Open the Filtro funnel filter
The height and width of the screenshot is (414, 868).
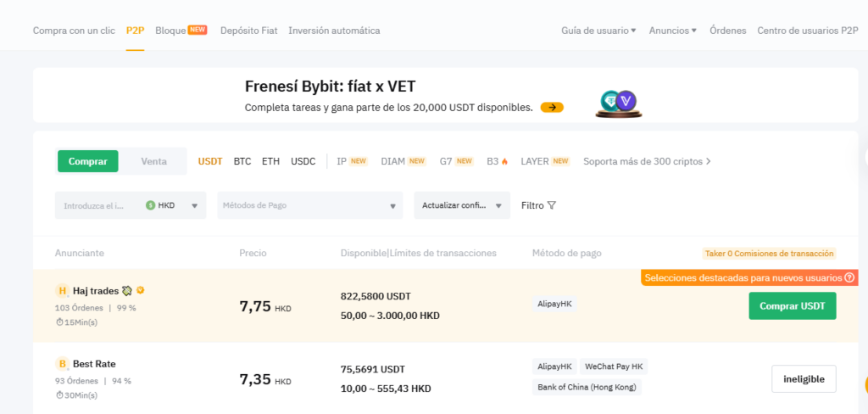(538, 205)
